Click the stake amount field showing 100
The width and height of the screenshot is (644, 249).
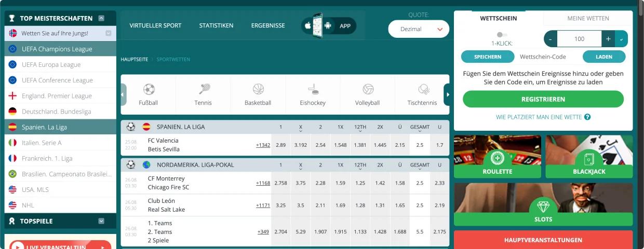click(580, 39)
